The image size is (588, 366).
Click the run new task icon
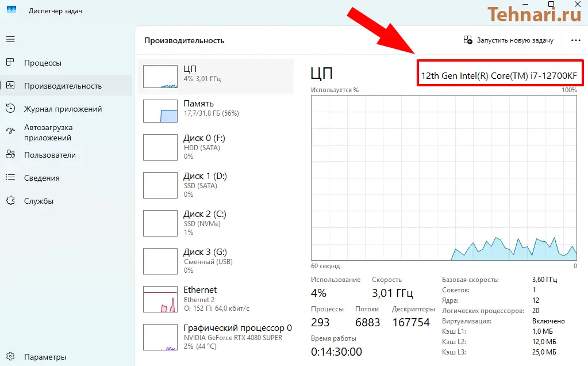point(468,40)
